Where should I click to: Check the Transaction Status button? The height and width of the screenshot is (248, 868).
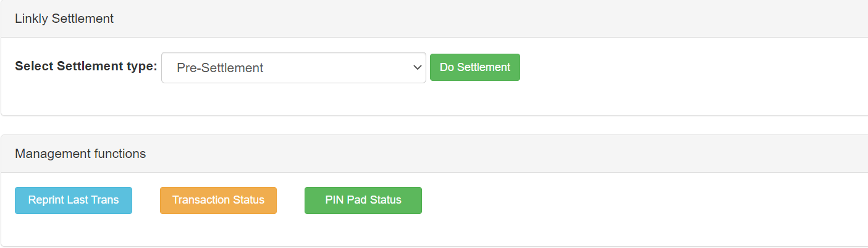click(218, 200)
